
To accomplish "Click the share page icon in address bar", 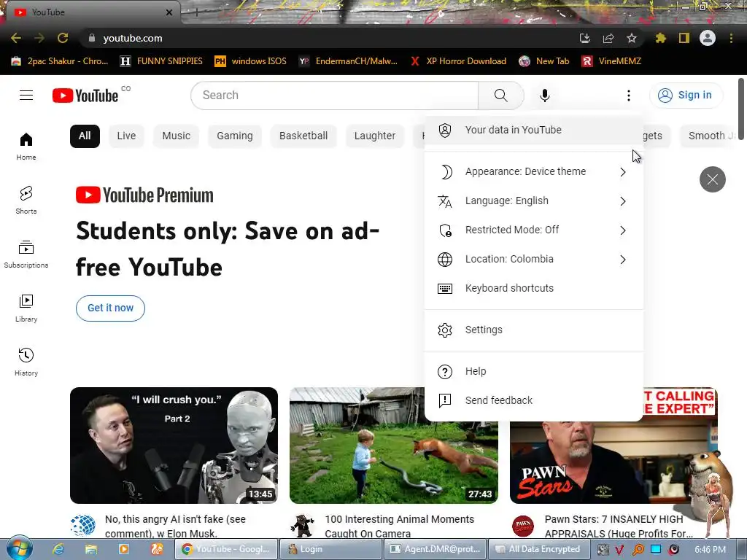I will tap(608, 38).
